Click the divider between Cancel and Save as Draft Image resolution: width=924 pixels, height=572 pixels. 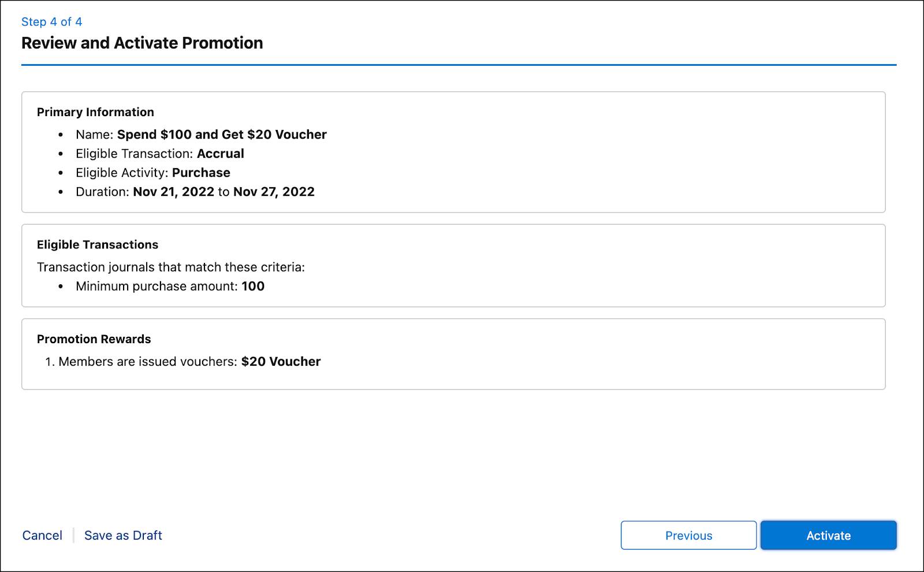click(x=74, y=535)
